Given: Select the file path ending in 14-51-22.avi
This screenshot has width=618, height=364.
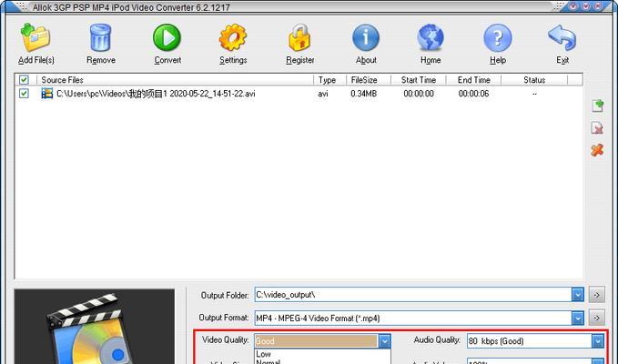Looking at the screenshot, I should click(x=156, y=94).
